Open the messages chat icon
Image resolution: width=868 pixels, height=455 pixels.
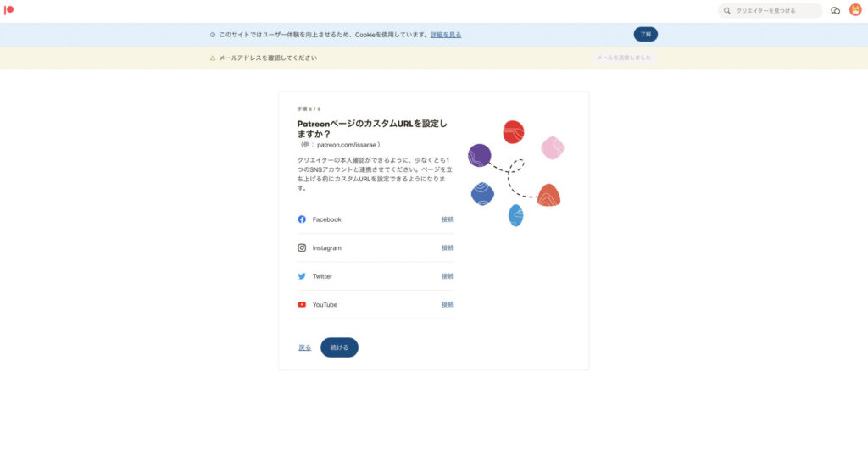pos(835,10)
